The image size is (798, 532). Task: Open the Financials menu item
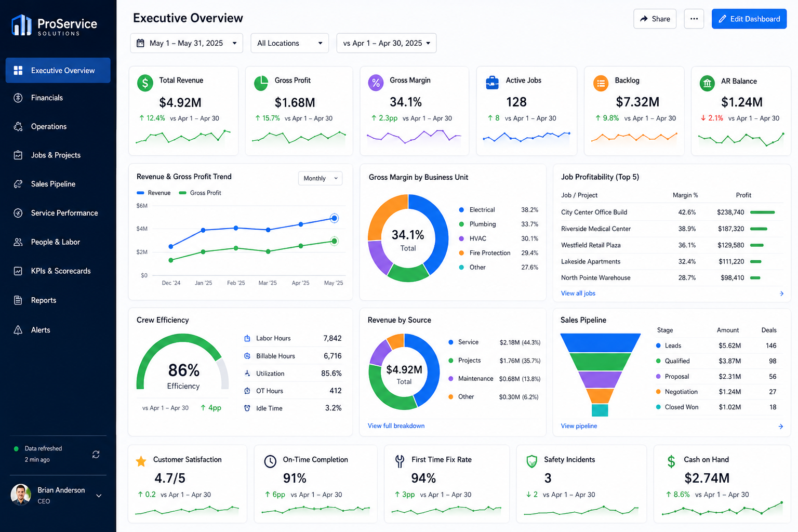point(58,98)
